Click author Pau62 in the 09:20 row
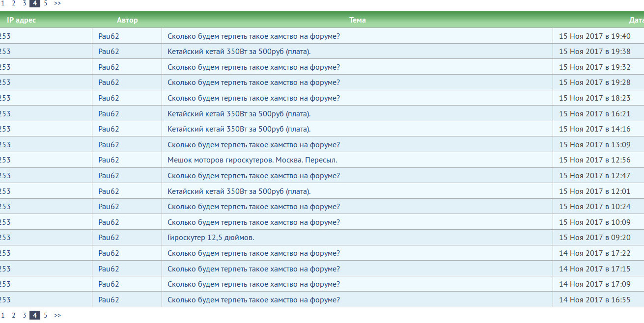The height and width of the screenshot is (323, 644). point(109,238)
